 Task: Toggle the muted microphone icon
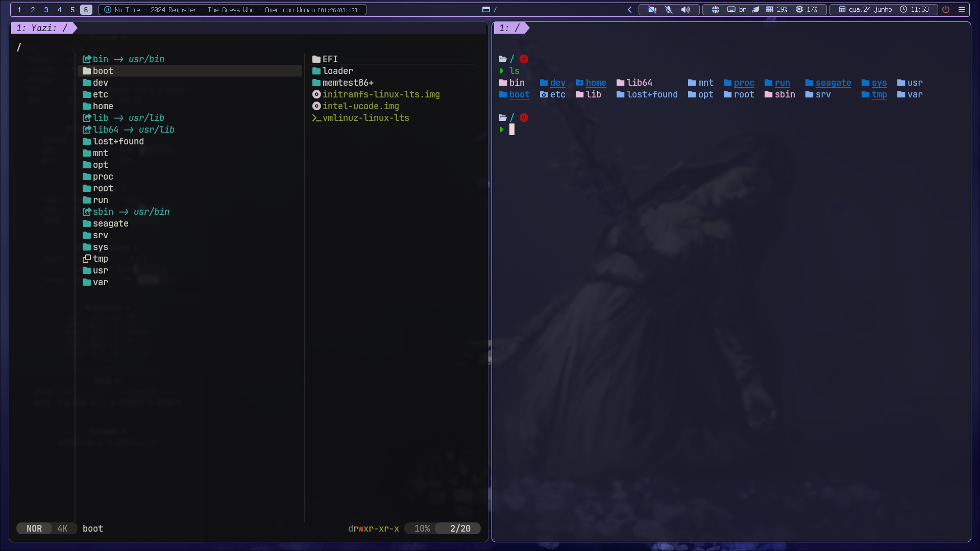669,10
